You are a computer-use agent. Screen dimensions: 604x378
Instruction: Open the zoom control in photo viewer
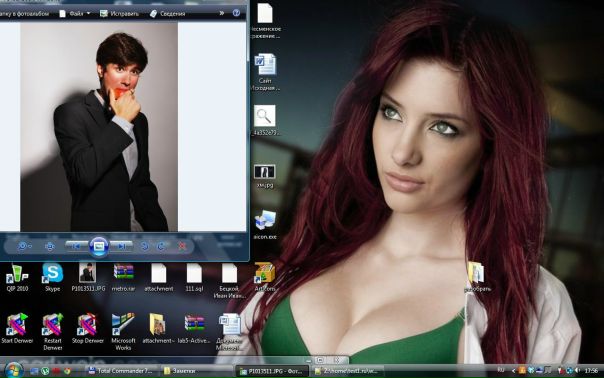point(24,246)
